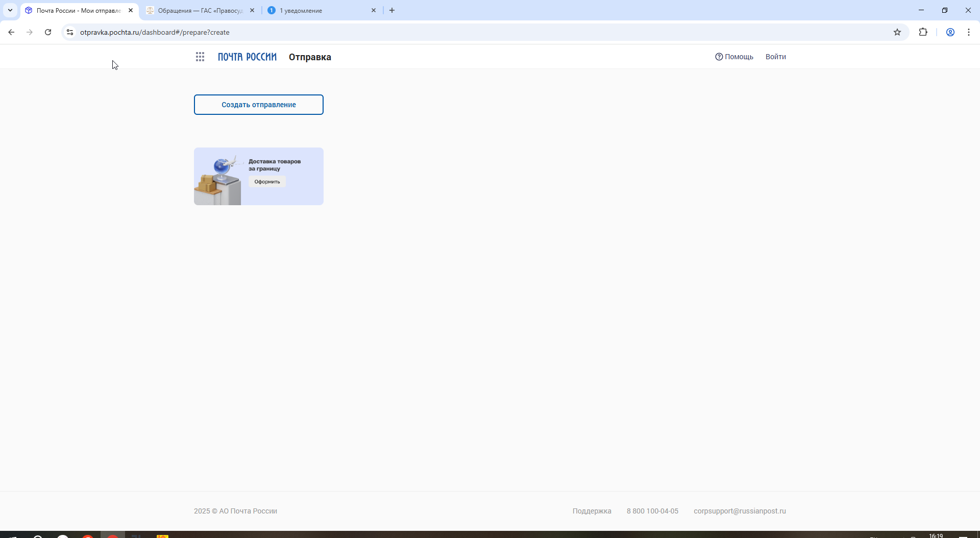Click the Создать отправление button
The height and width of the screenshot is (538, 980).
tap(259, 105)
